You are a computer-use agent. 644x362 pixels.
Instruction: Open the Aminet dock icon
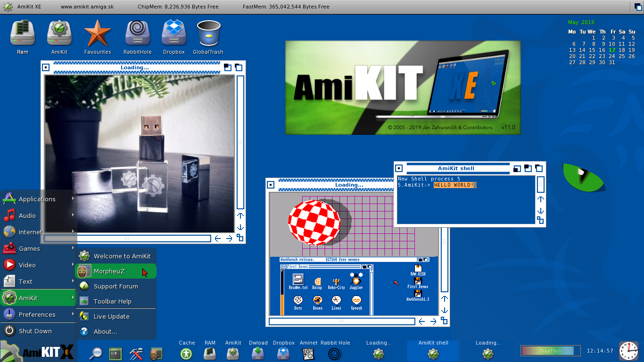[x=308, y=353]
